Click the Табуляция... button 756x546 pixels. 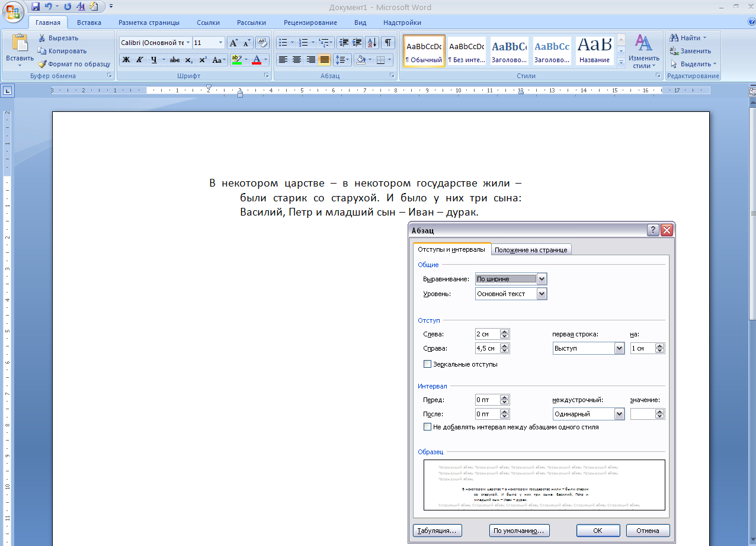pos(437,531)
